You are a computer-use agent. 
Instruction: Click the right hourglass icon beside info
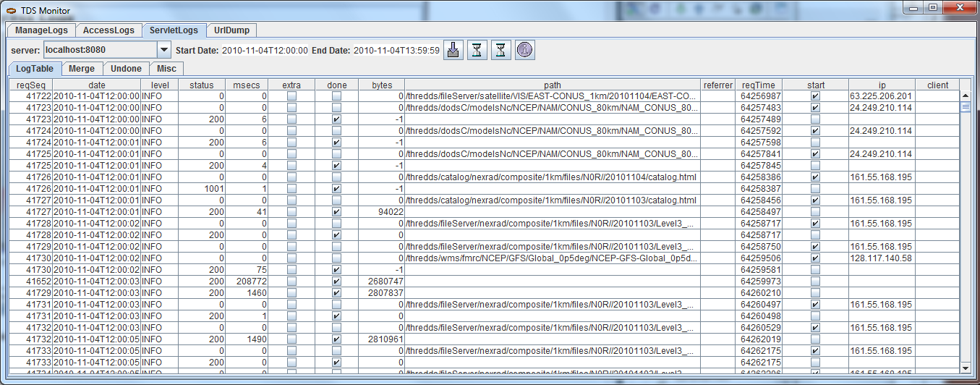[500, 50]
